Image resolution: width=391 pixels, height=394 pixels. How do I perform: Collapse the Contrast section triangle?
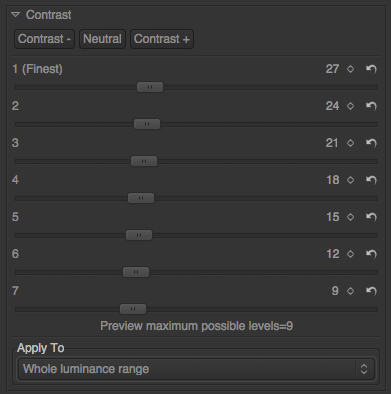coord(15,15)
